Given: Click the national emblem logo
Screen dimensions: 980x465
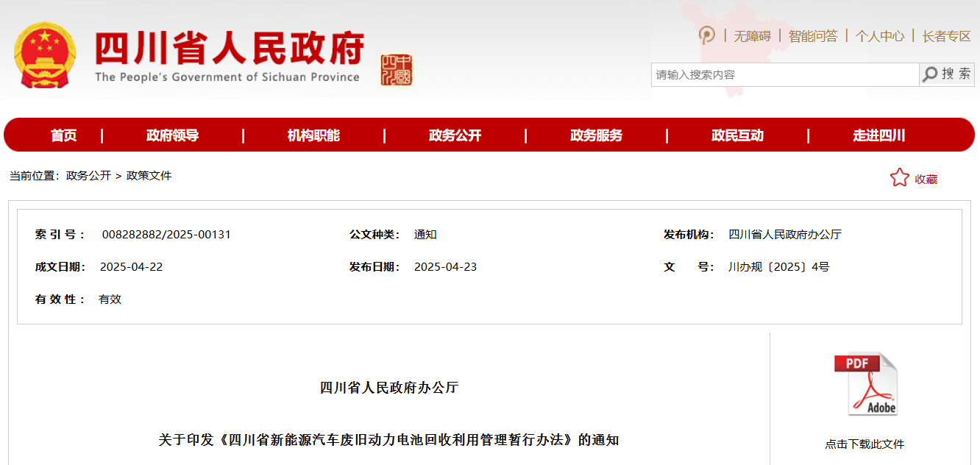Looking at the screenshot, I should [45, 55].
